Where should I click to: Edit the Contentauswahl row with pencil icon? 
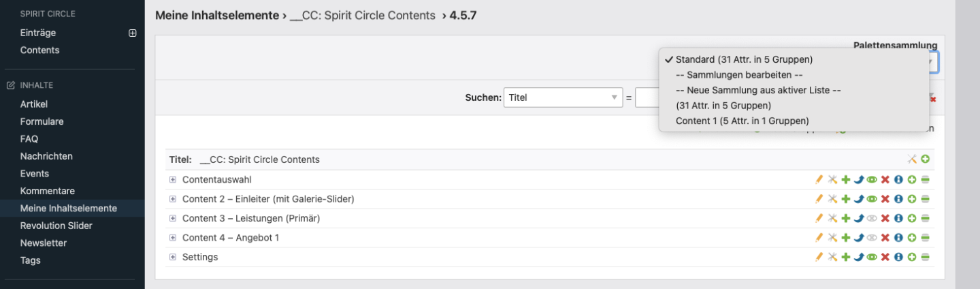[x=819, y=180]
